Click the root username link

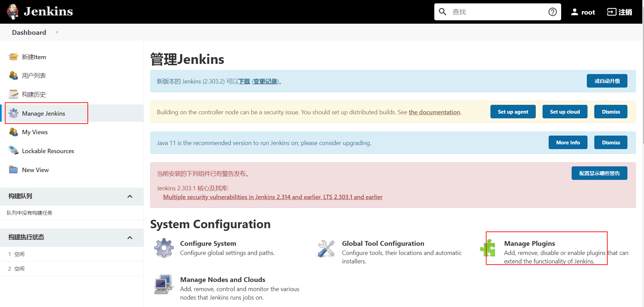588,12
